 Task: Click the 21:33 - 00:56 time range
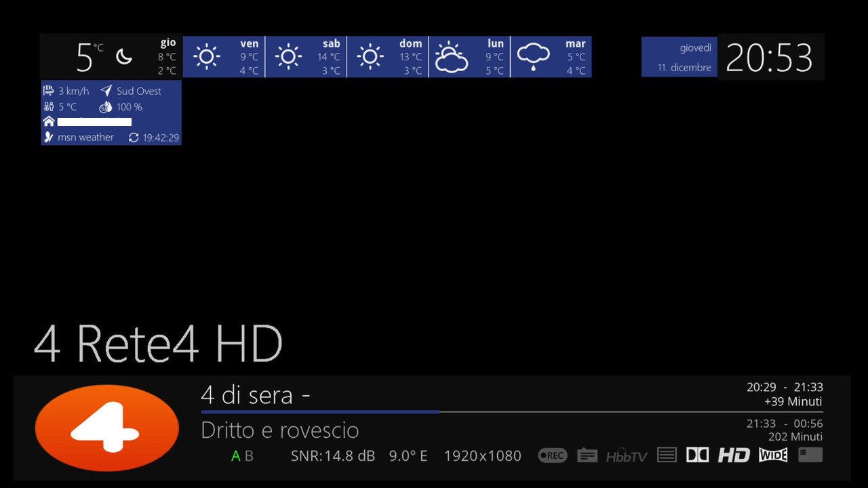(x=785, y=424)
